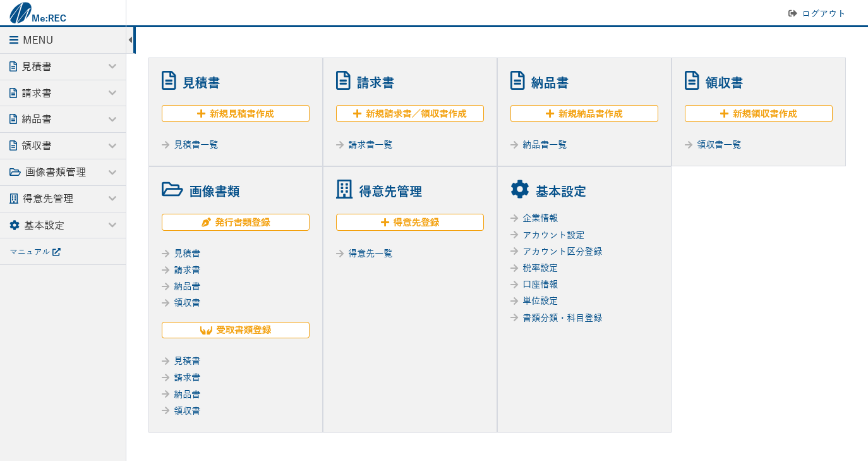
Task: Click the large document icon in 見積書 card
Action: [x=169, y=80]
